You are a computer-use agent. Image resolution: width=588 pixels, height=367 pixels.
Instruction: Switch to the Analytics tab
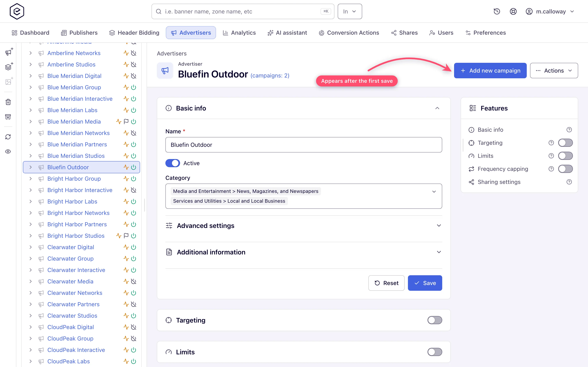[239, 33]
